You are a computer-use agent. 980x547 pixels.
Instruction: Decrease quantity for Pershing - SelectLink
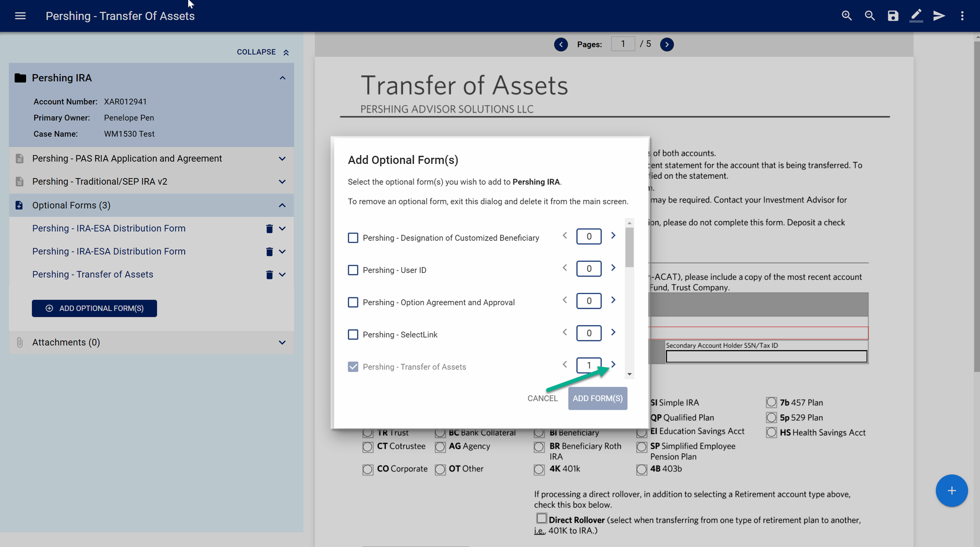pyautogui.click(x=565, y=332)
